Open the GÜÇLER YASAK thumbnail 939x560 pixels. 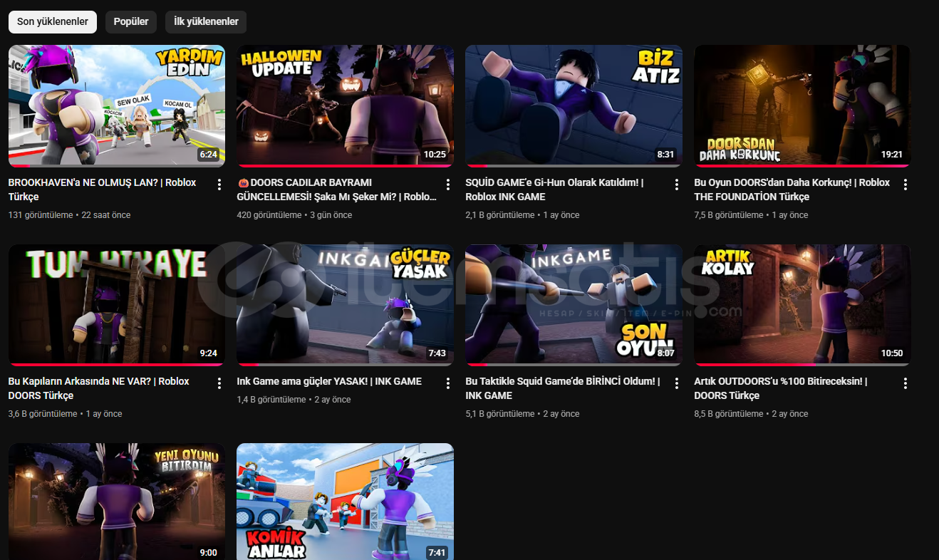(x=346, y=305)
